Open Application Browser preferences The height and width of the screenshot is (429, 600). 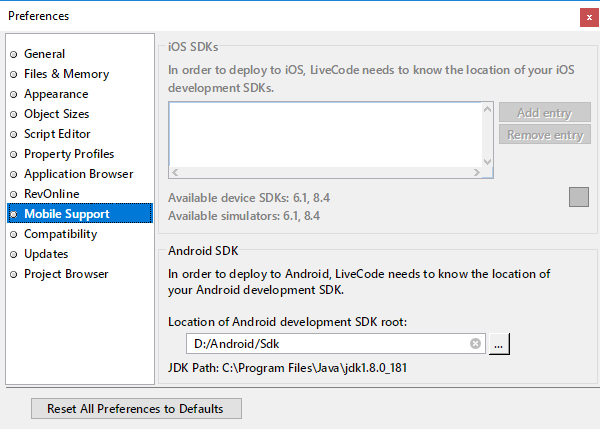[x=78, y=174]
